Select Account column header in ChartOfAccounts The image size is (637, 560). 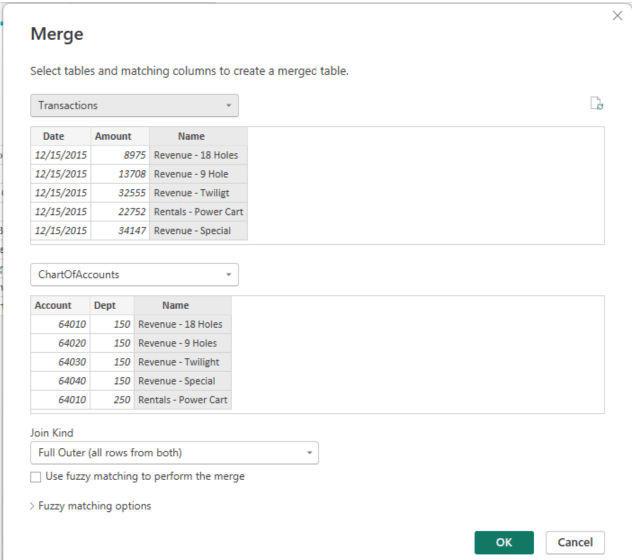(53, 306)
